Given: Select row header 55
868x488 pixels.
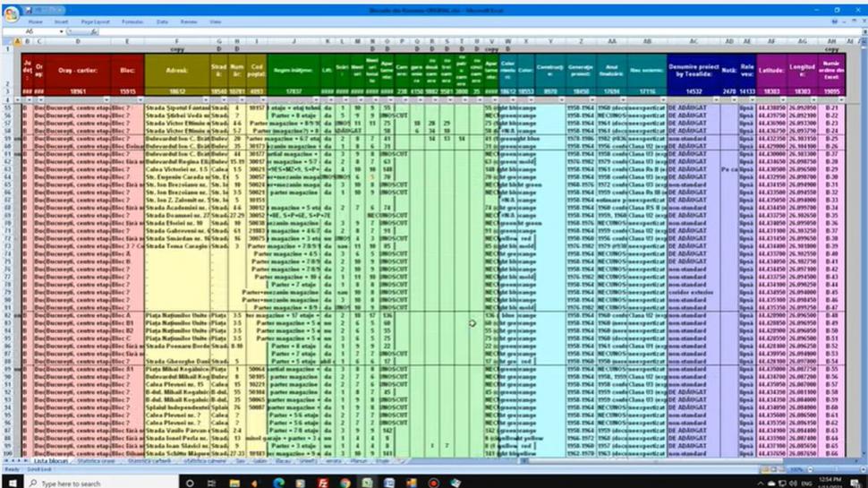Looking at the screenshot, I should (8, 108).
